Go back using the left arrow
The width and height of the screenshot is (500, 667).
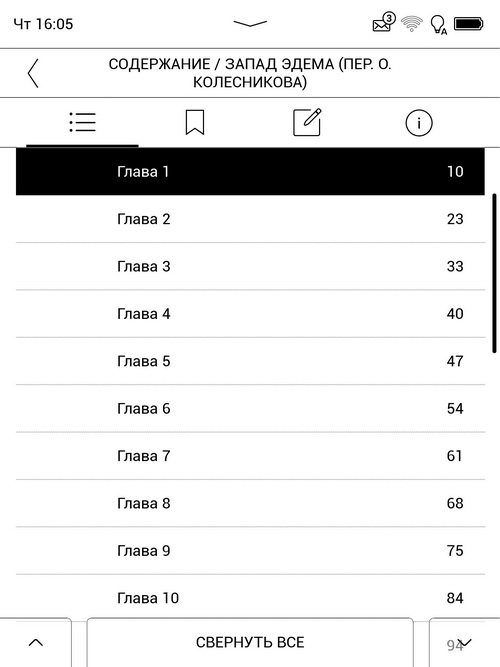coord(33,73)
